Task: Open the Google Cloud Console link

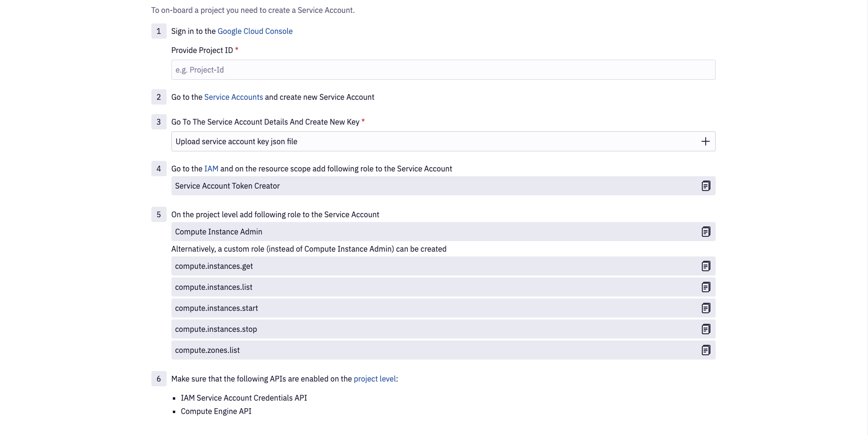Action: 255,31
